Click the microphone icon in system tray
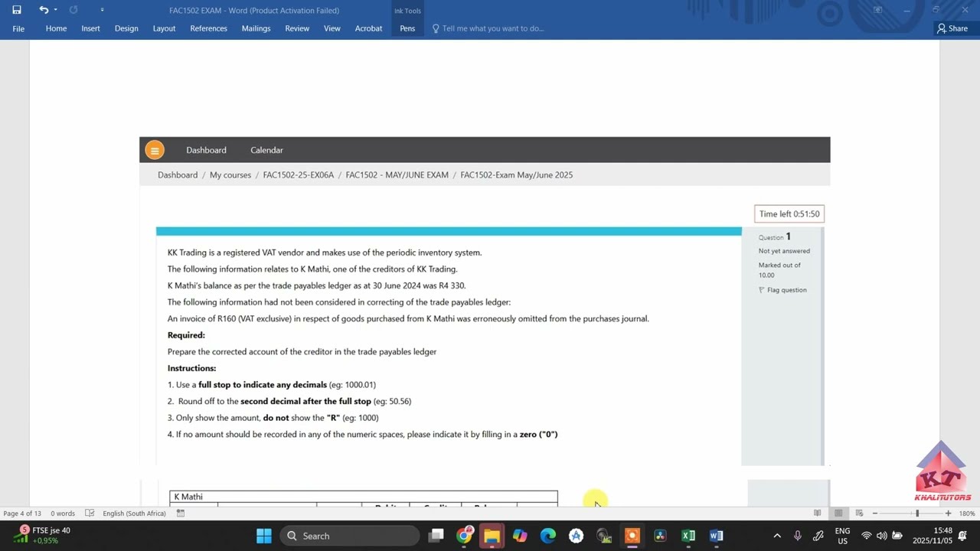Viewport: 980px width, 551px height. [x=798, y=536]
